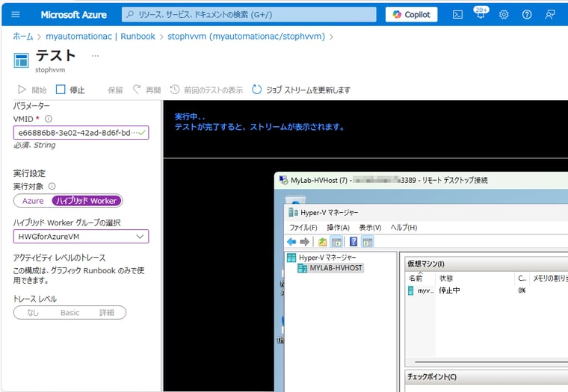Screen dimensions: 568x392
Task: Select 詳細 trace level
Action: [x=106, y=312]
